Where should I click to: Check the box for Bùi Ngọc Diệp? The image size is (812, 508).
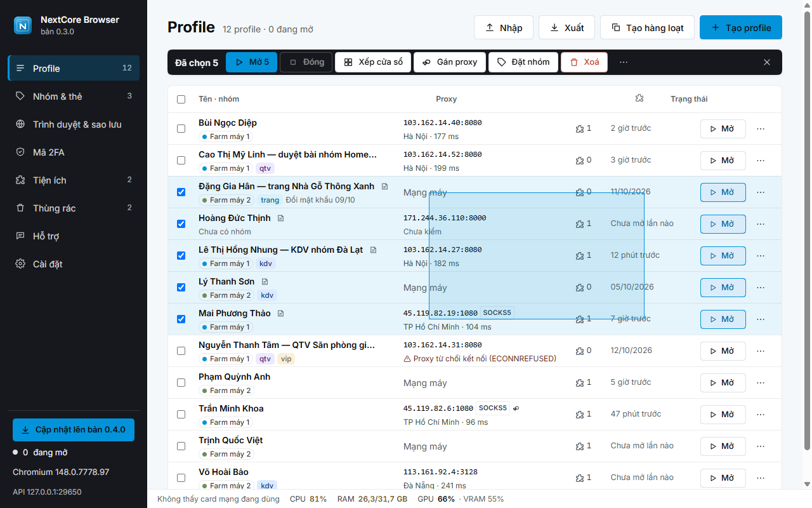(x=181, y=128)
